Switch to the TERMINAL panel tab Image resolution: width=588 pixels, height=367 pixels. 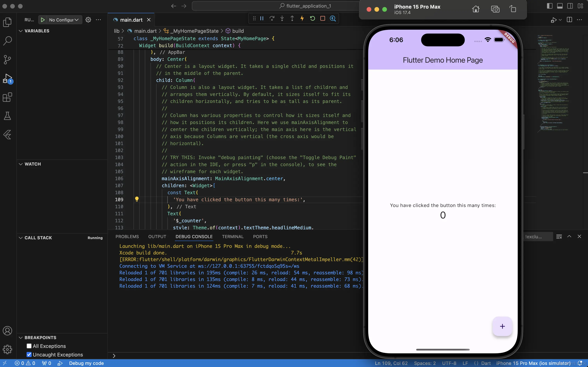point(233,236)
